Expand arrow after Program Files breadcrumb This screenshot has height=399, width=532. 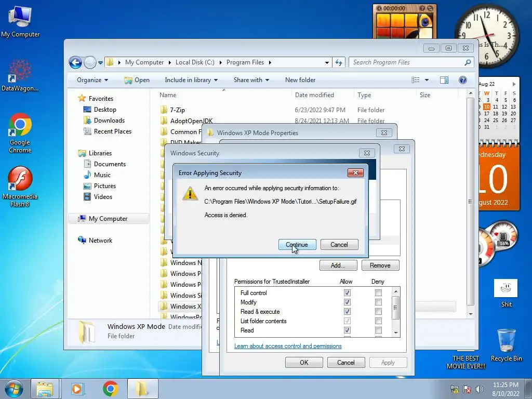pos(270,62)
